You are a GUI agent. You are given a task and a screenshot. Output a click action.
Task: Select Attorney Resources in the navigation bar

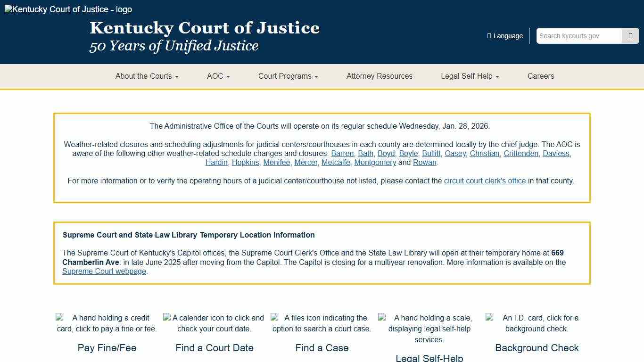pyautogui.click(x=380, y=76)
